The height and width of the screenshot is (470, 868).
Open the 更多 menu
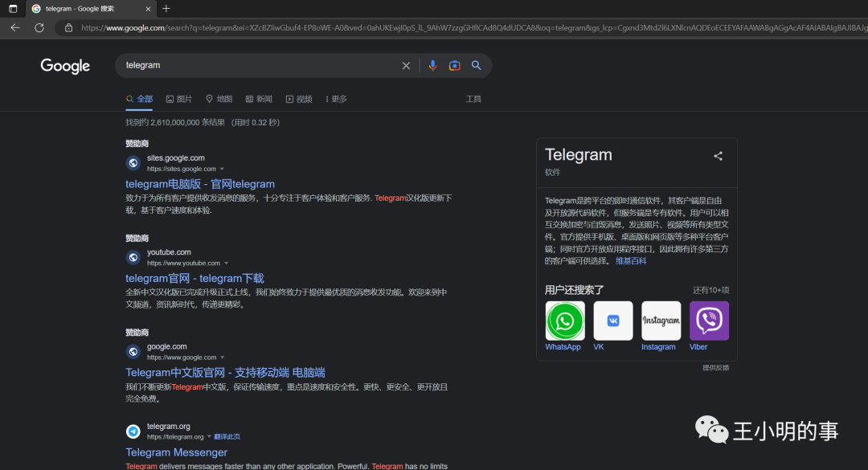[336, 99]
